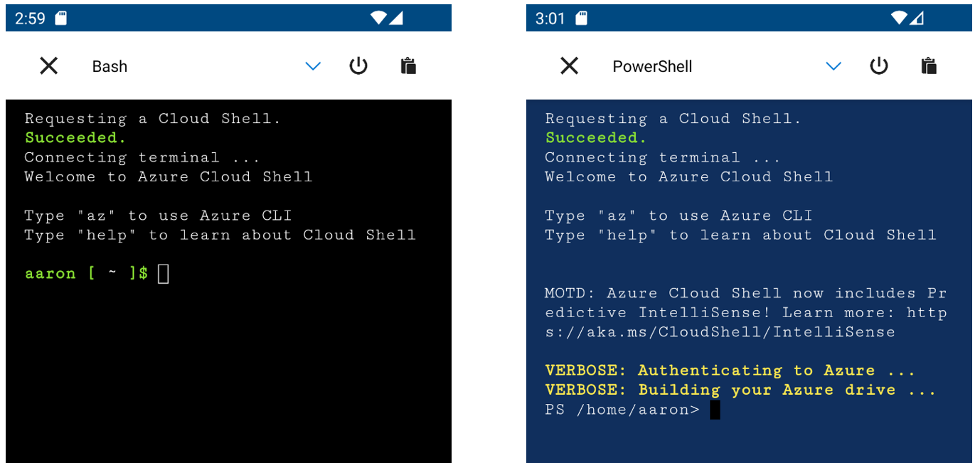The height and width of the screenshot is (463, 980).
Task: Click the power icon in the Bash toolbar
Action: point(358,65)
